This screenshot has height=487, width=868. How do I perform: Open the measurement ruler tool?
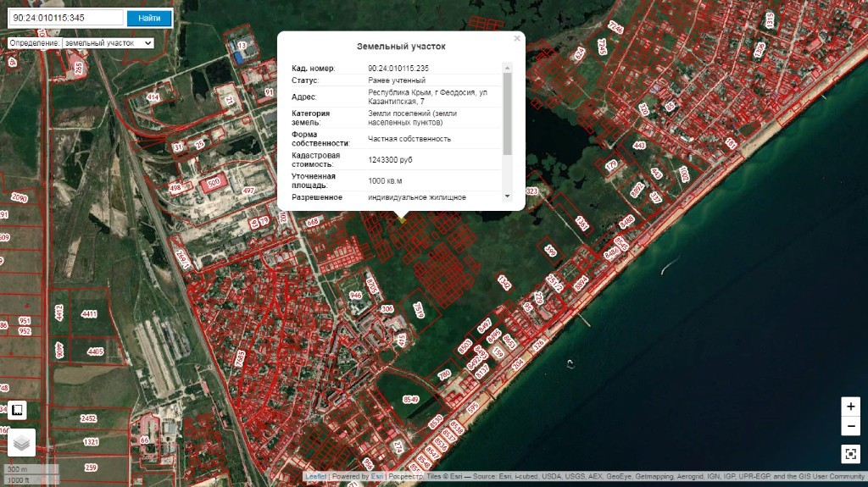[x=16, y=411]
